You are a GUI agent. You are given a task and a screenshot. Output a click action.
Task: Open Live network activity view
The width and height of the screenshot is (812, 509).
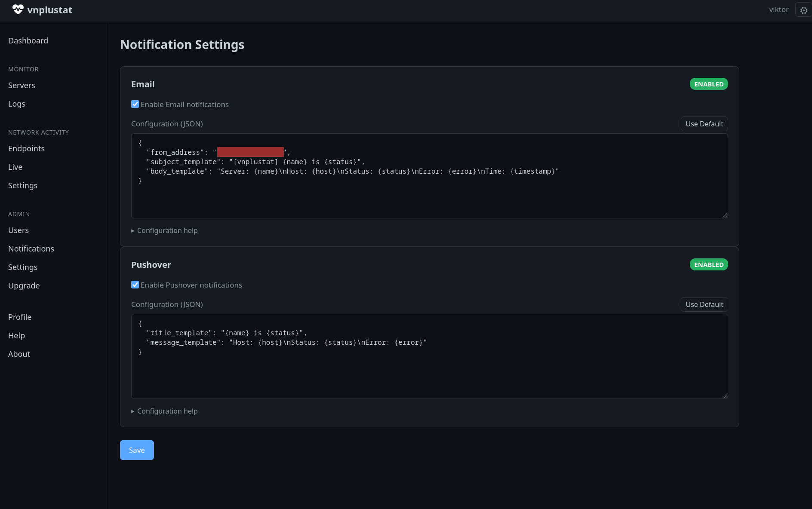[x=15, y=167]
